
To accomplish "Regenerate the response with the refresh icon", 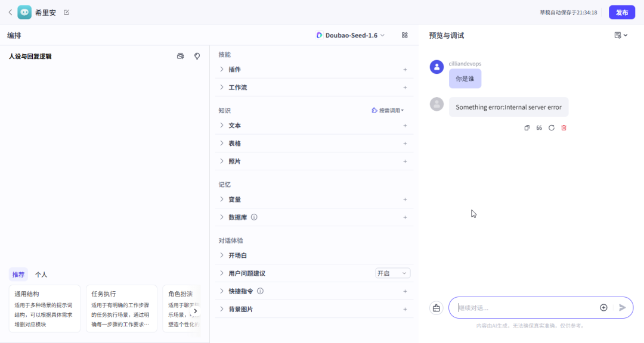I will [x=552, y=128].
